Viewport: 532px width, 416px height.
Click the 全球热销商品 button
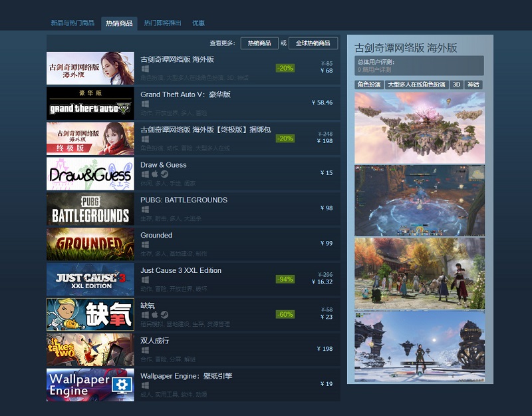tap(313, 43)
